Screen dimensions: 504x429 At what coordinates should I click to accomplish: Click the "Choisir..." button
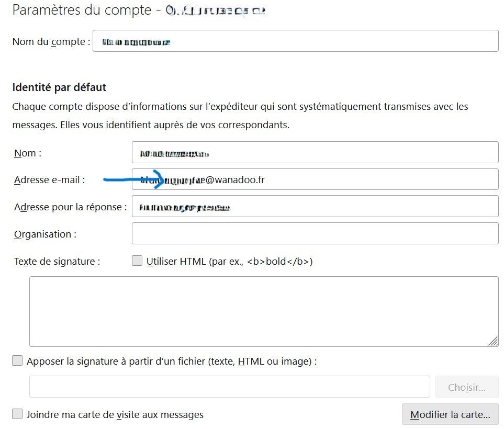[466, 386]
